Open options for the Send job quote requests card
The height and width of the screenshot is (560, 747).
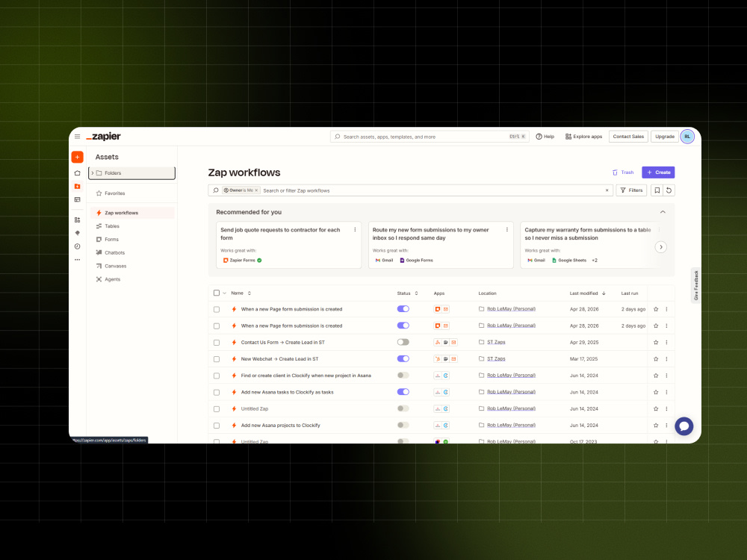[x=355, y=229]
